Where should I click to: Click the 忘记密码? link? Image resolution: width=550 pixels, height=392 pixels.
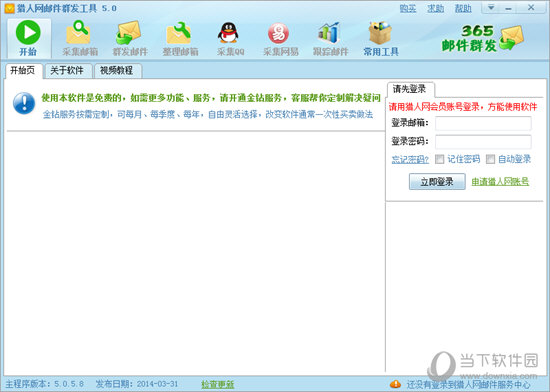click(410, 160)
